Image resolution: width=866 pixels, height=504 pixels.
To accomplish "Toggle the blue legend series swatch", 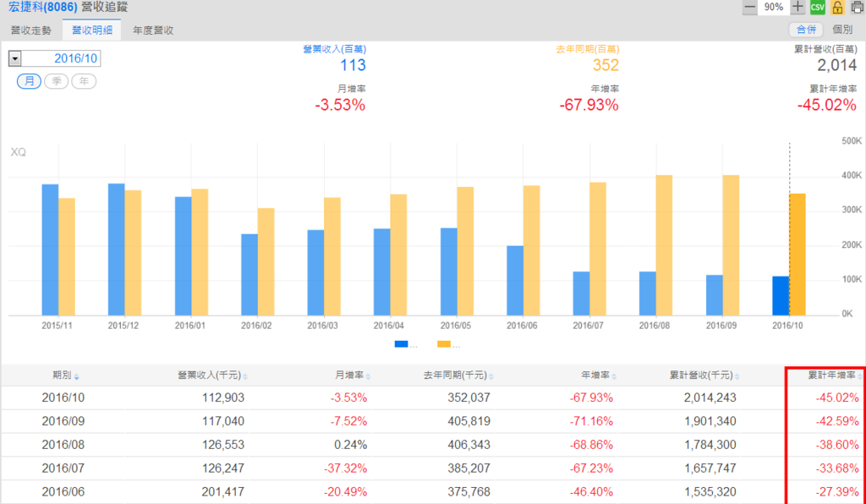I will pyautogui.click(x=402, y=344).
